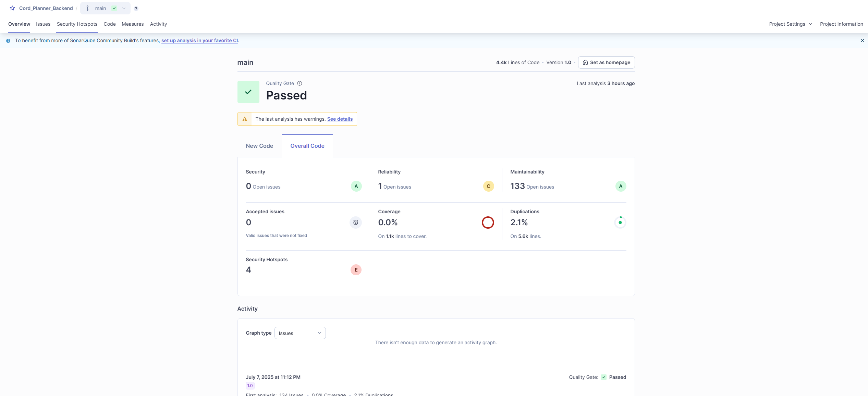
Task: Click the Duplications rating indicator
Action: point(620,223)
